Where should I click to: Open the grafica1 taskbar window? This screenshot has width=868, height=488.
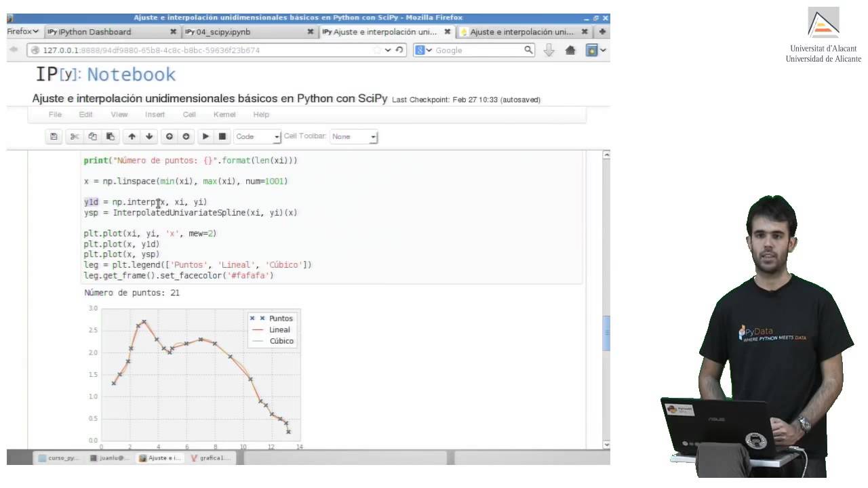[x=212, y=457]
